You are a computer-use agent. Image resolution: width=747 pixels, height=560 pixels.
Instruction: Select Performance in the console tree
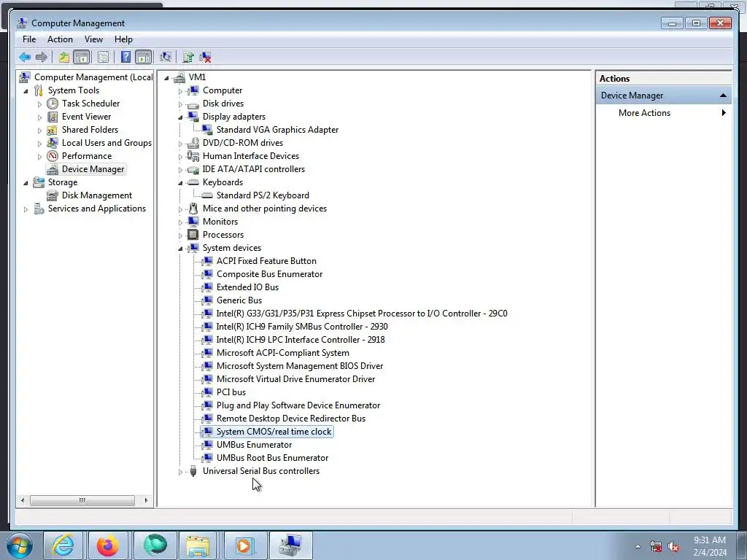[87, 156]
